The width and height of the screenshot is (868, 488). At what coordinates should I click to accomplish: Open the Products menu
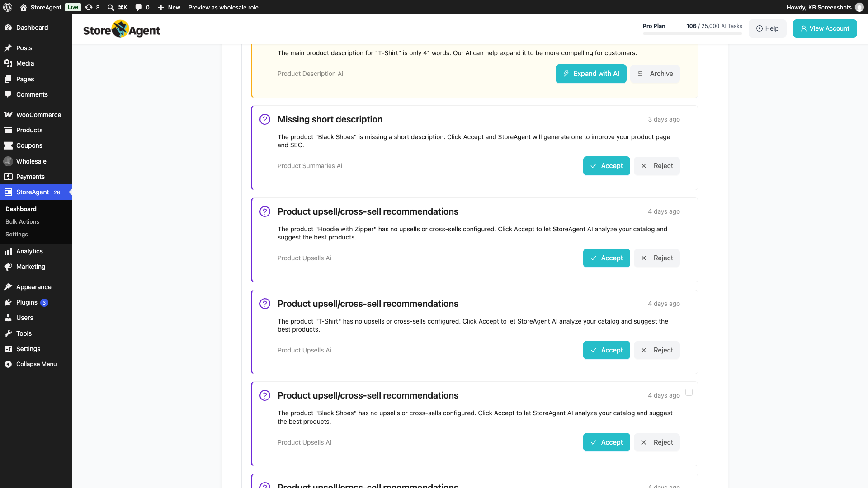(x=36, y=130)
